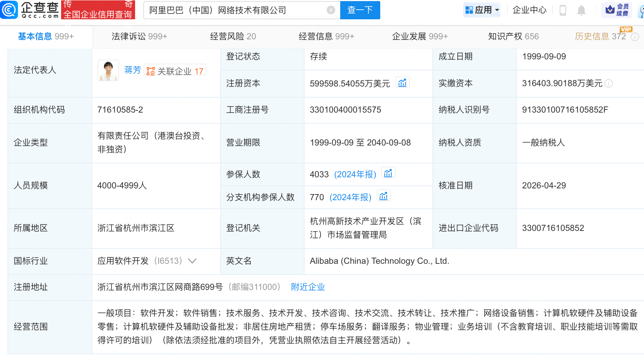Expand the industry classification I6513 chevron
The image size is (644, 356).
[192, 261]
